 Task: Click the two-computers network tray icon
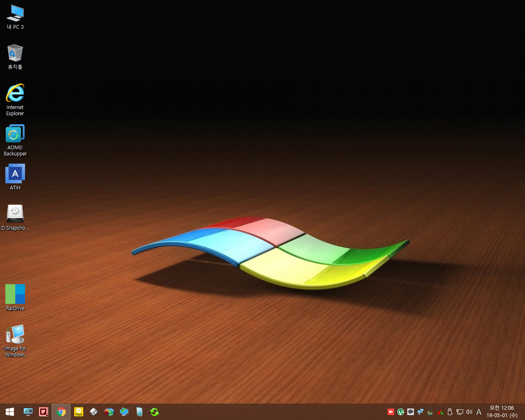(x=420, y=412)
